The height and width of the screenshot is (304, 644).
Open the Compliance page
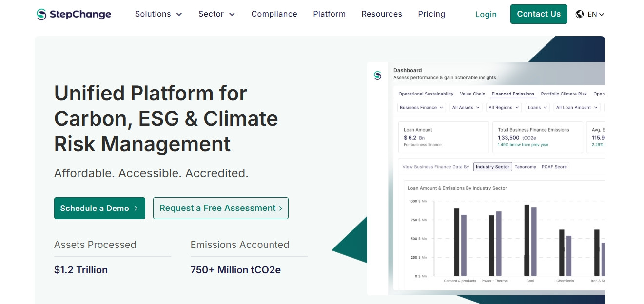[274, 14]
